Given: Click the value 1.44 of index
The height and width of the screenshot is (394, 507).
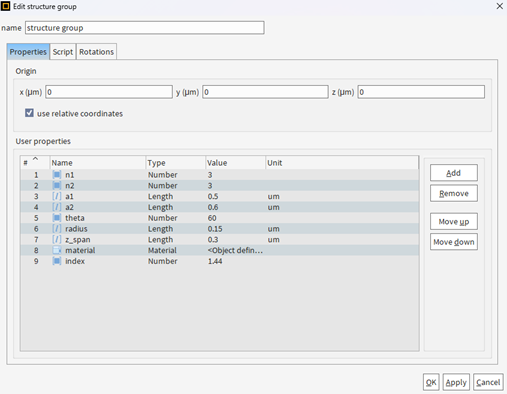Looking at the screenshot, I should [x=215, y=261].
